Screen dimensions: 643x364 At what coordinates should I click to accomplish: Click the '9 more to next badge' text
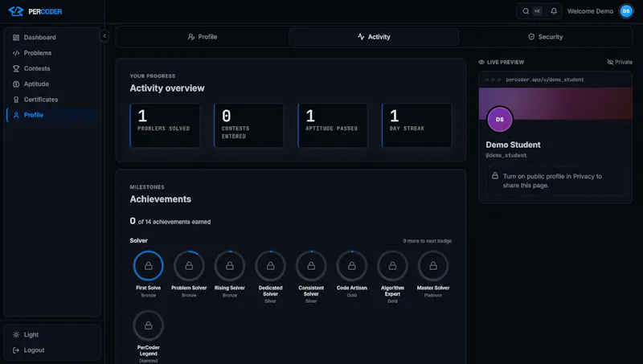[x=428, y=241]
